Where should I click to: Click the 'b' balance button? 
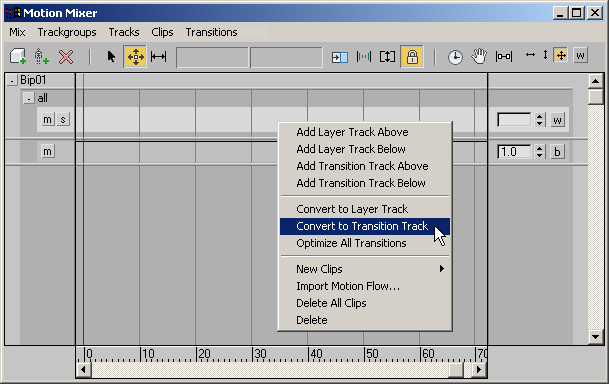(557, 152)
